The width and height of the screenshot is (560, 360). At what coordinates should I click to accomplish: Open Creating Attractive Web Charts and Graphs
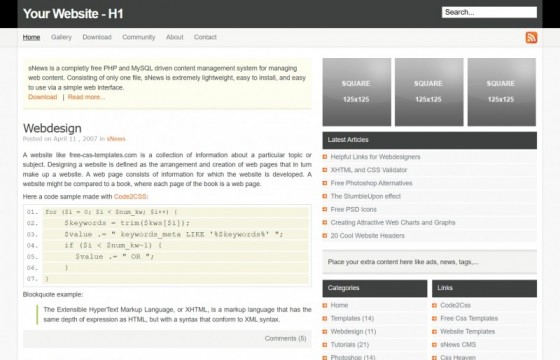click(393, 222)
